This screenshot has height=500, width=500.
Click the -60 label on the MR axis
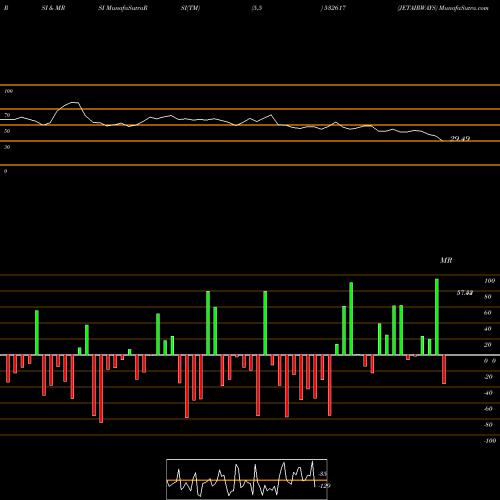pos(488,409)
